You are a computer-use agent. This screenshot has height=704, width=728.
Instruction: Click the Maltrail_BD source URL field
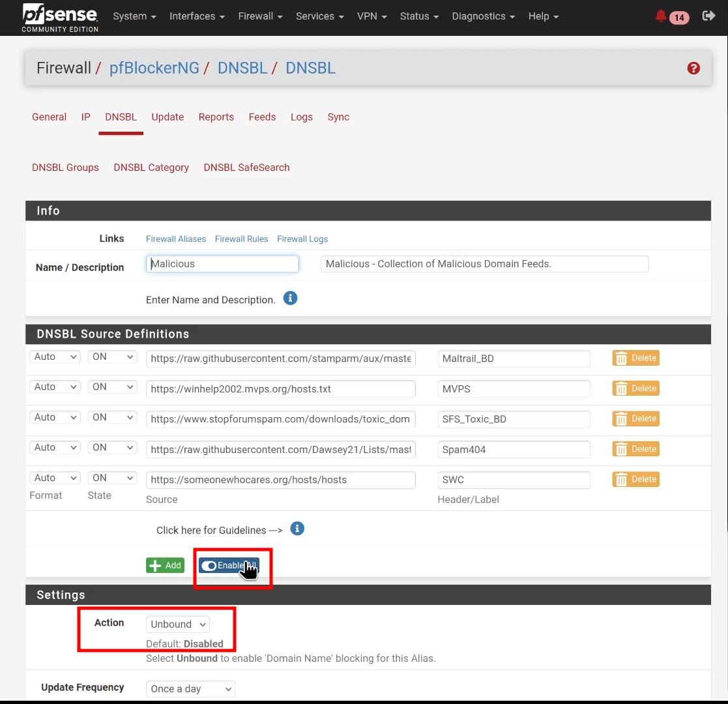pos(280,359)
